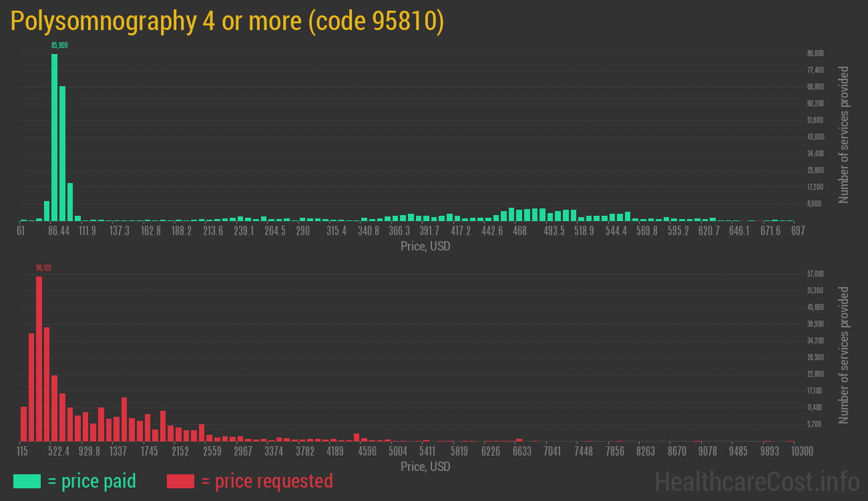Click the 'Price, USD' label under bottom chart
This screenshot has height=501, width=868.
coord(425,466)
